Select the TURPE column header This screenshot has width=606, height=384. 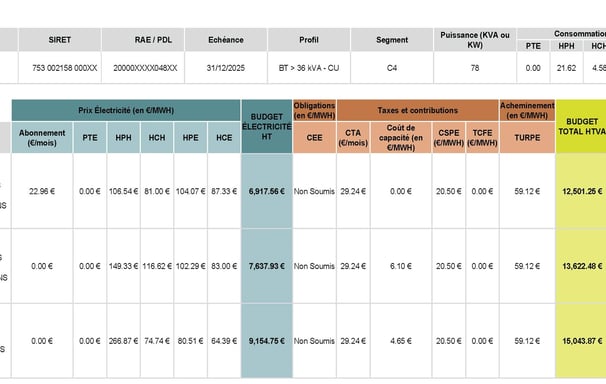coord(527,138)
